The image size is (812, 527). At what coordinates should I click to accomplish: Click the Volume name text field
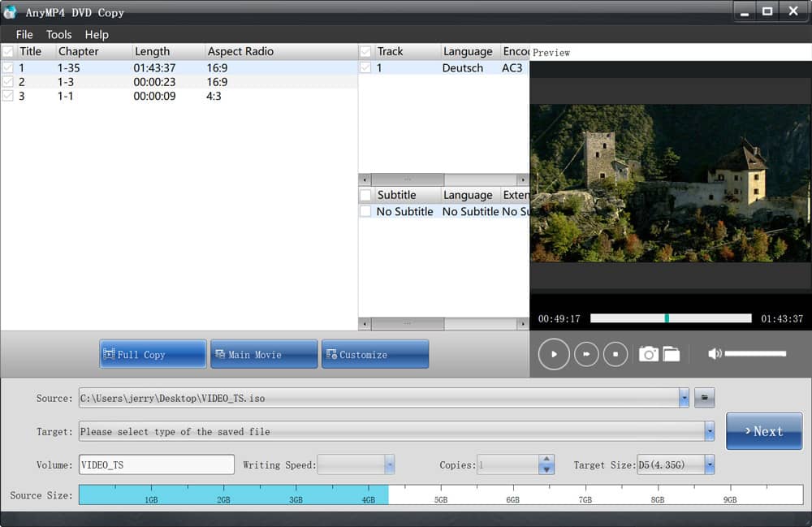156,464
